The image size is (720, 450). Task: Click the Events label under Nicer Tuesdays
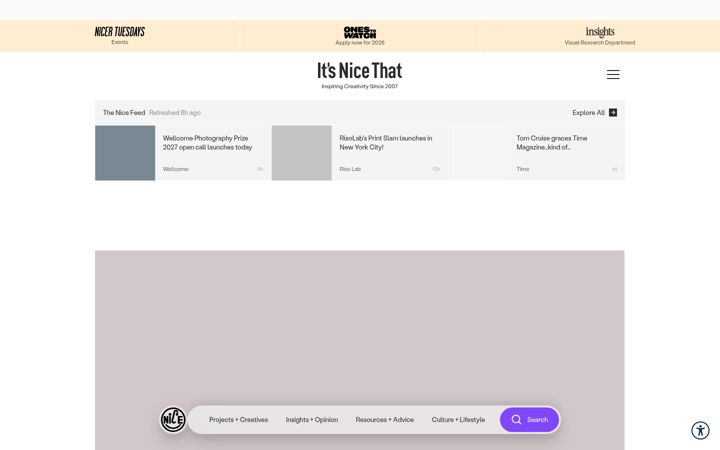pos(119,42)
